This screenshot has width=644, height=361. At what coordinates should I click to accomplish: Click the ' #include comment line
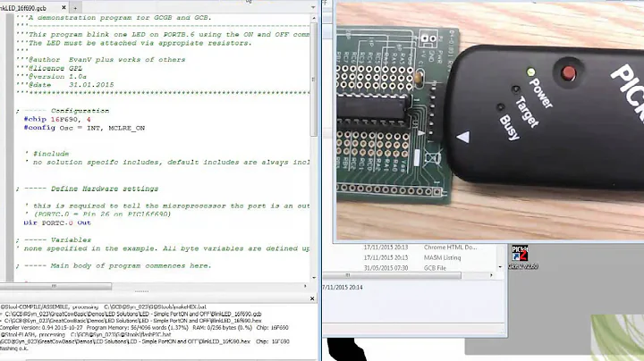[x=47, y=154]
